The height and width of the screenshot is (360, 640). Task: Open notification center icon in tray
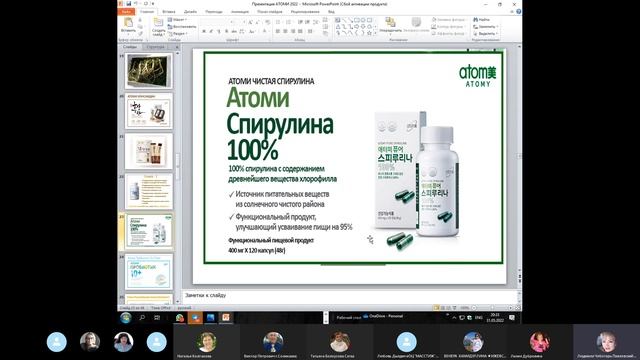click(512, 318)
